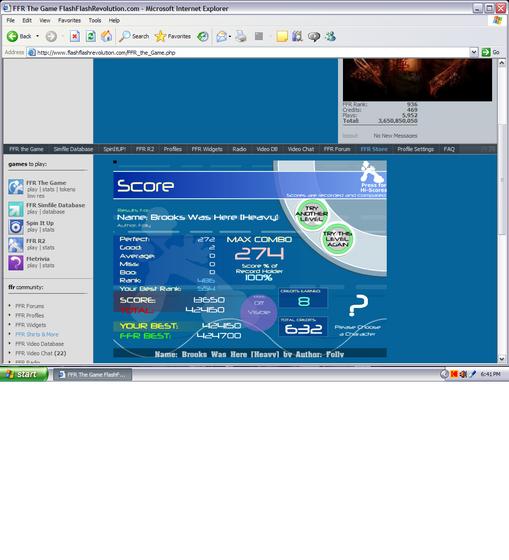The width and height of the screenshot is (509, 560).
Task: Click the Forward arrow button
Action: [x=51, y=36]
